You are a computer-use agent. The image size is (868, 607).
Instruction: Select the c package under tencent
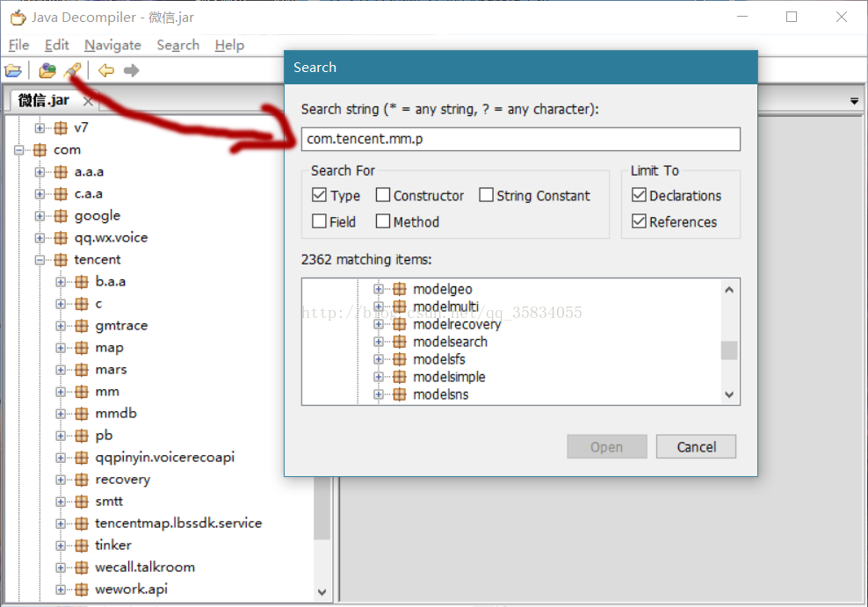(x=98, y=304)
